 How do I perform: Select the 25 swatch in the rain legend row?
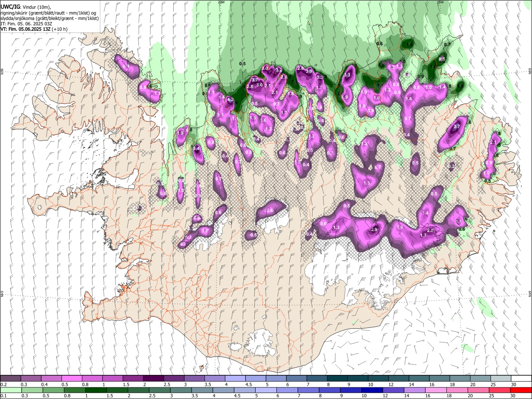[x=500, y=390]
